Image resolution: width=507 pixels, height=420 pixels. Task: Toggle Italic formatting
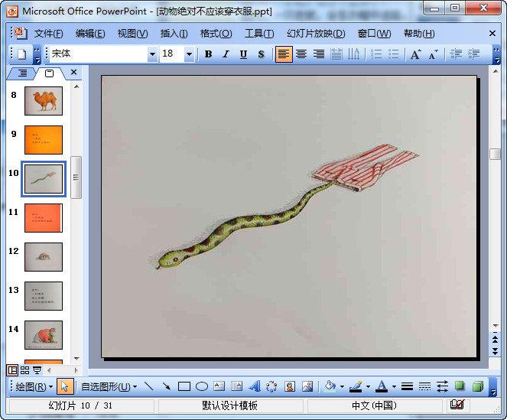click(x=226, y=54)
